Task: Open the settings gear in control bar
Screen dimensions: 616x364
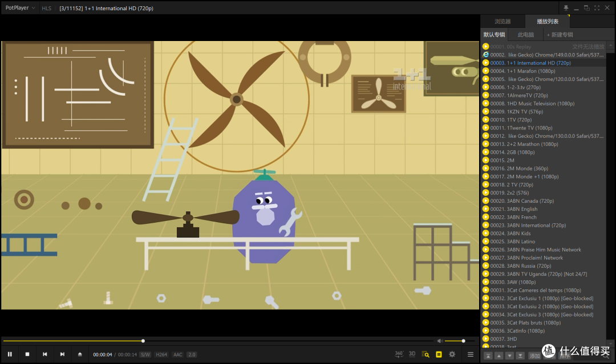Action: 452,354
